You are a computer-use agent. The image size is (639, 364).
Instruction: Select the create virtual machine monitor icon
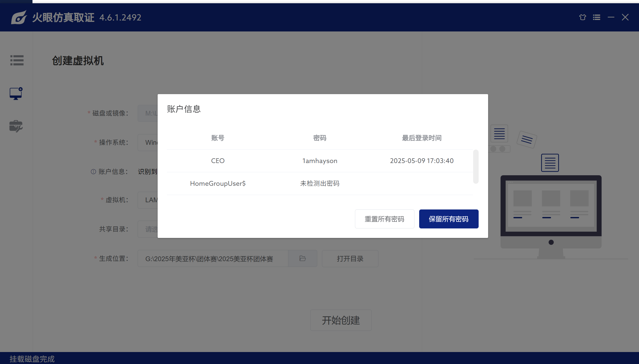[x=16, y=94]
